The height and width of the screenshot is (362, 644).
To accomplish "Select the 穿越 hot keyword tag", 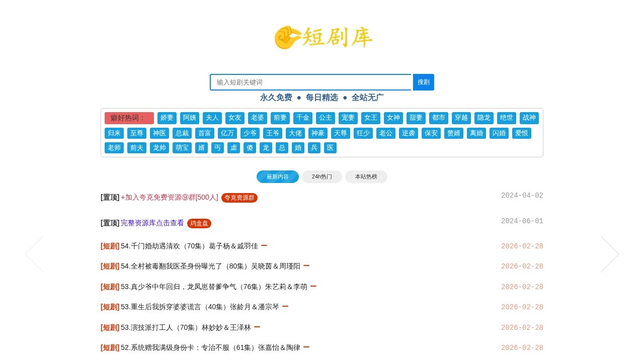I will coord(461,118).
